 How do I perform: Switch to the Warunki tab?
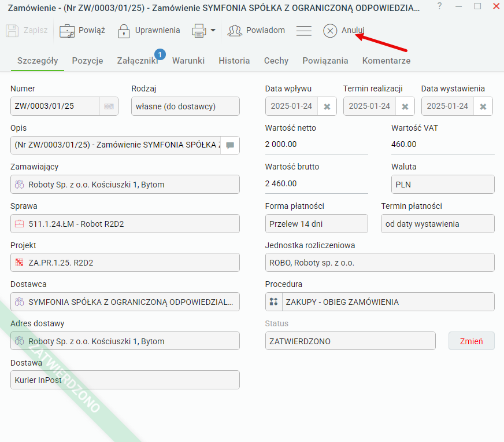(x=188, y=61)
